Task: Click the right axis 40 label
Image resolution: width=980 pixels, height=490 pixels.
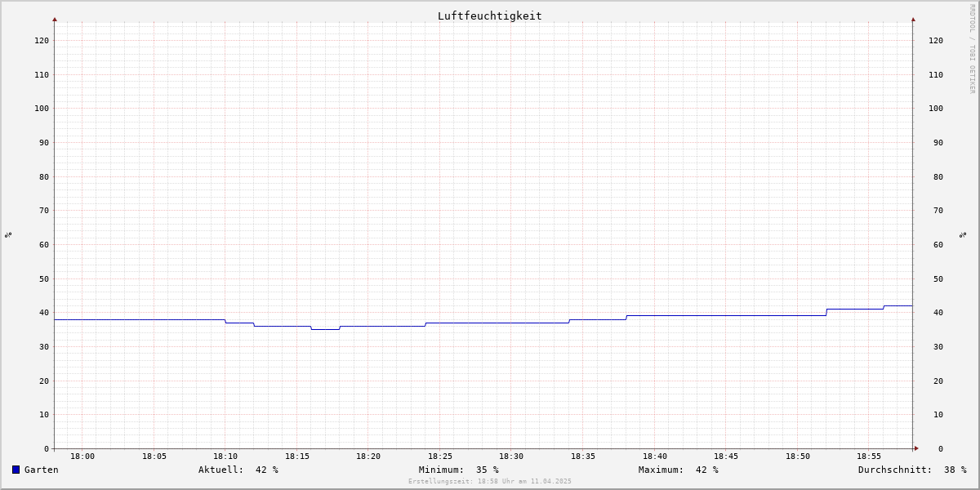Action: coord(938,313)
